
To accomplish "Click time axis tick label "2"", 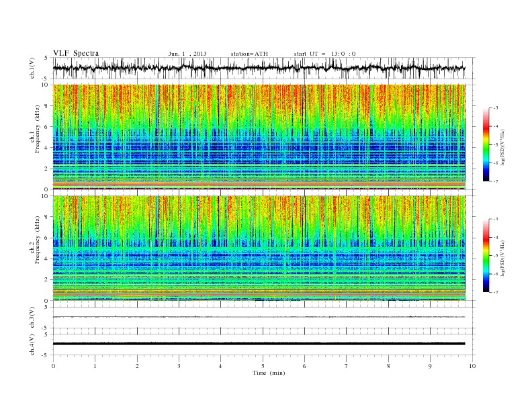I will (137, 366).
